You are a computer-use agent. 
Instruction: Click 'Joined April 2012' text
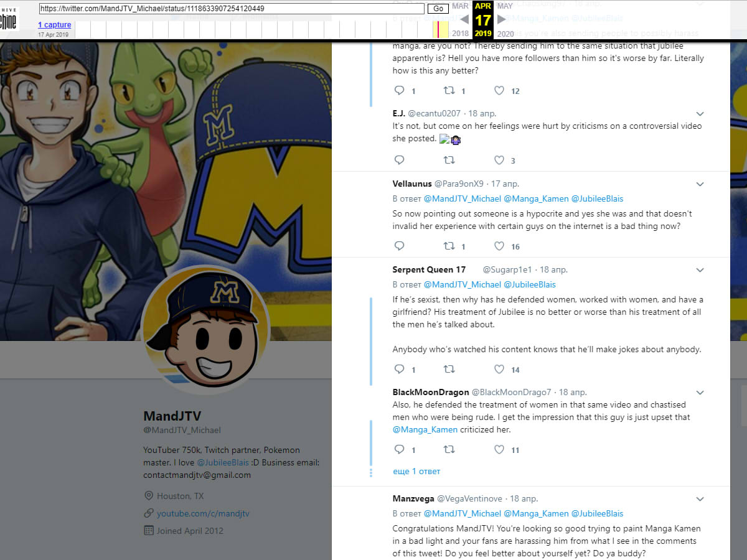click(190, 531)
